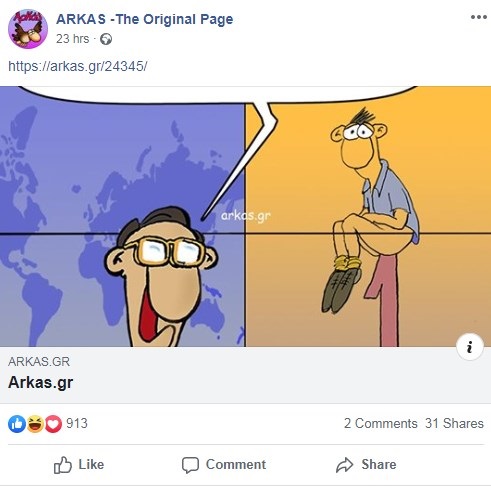The height and width of the screenshot is (488, 491).
Task: Click the ARKAS page profile picture
Action: [28, 29]
